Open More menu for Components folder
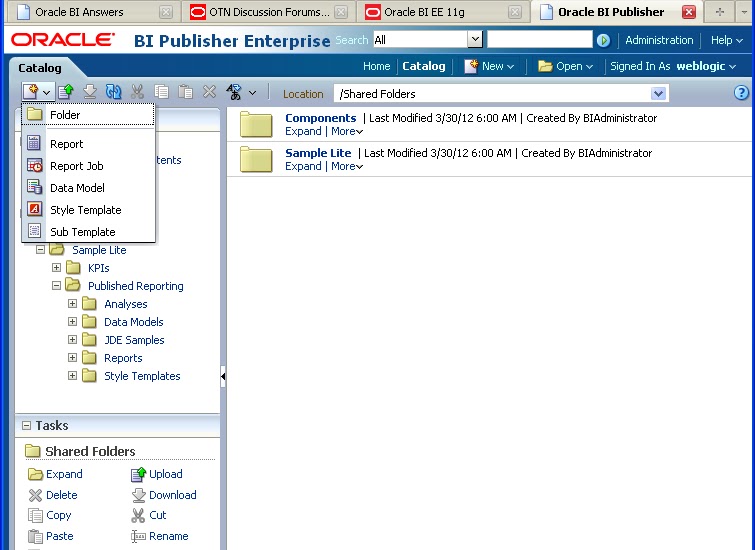Viewport: 755px width, 550px height. (x=347, y=131)
